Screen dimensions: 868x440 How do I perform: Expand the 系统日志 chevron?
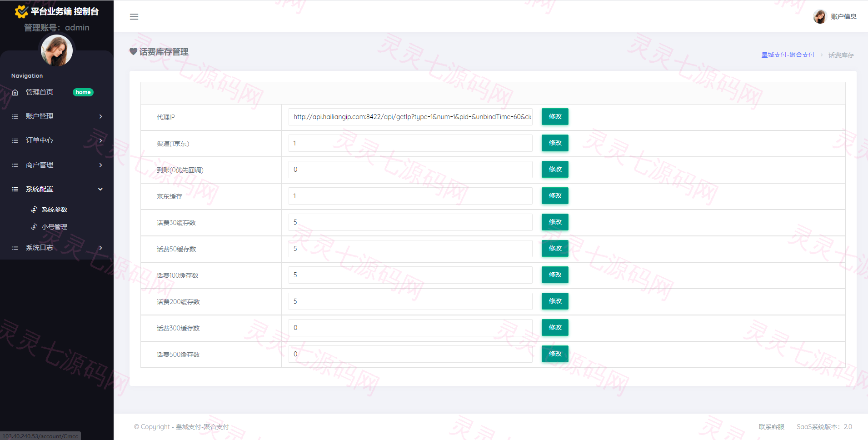pyautogui.click(x=100, y=248)
